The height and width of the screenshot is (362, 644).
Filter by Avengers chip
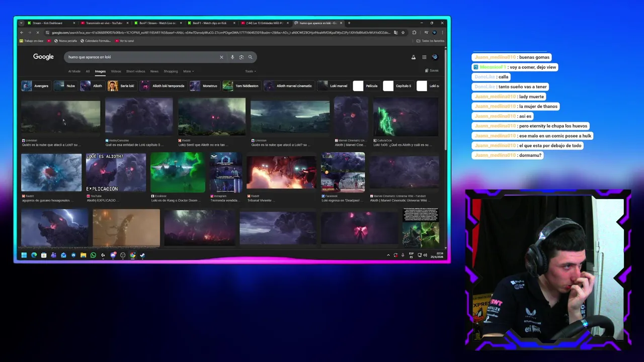tap(35, 86)
